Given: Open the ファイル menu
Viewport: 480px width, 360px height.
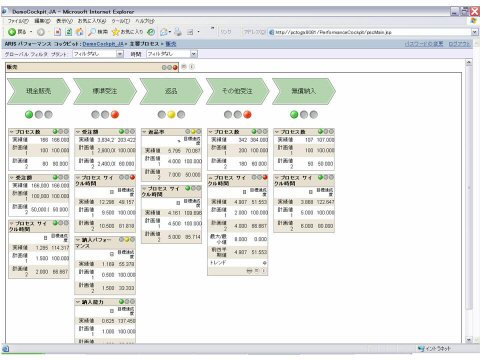Looking at the screenshot, I should (18, 21).
